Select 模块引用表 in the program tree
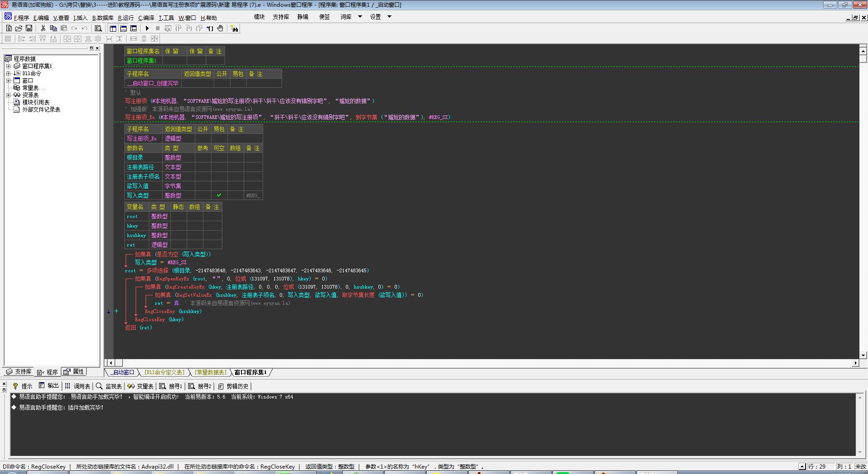 coord(36,102)
